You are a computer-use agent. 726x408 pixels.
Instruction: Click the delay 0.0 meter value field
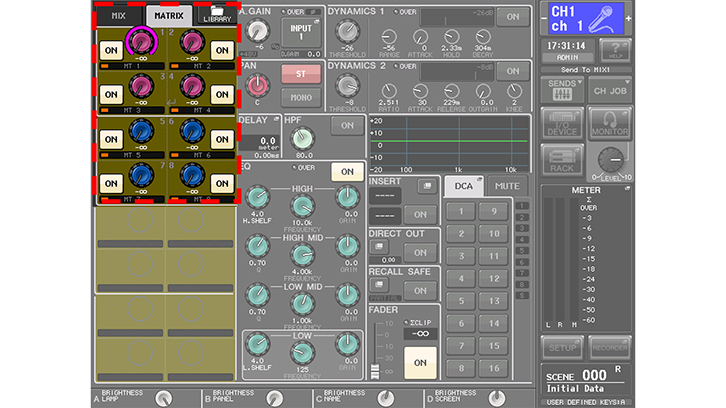click(x=260, y=145)
